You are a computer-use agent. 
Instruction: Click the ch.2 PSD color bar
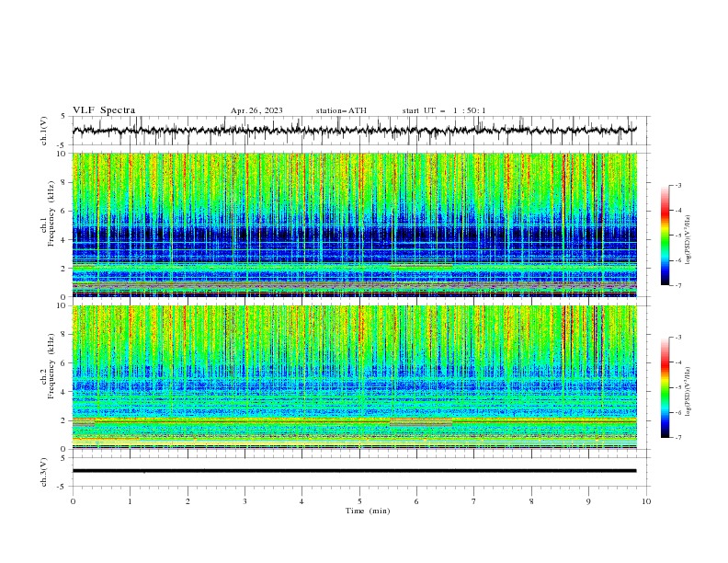(665, 387)
